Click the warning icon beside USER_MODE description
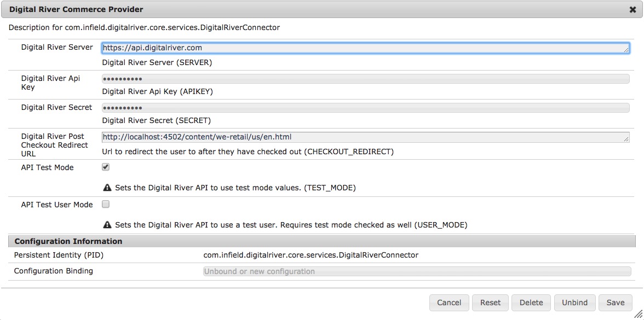 [107, 225]
